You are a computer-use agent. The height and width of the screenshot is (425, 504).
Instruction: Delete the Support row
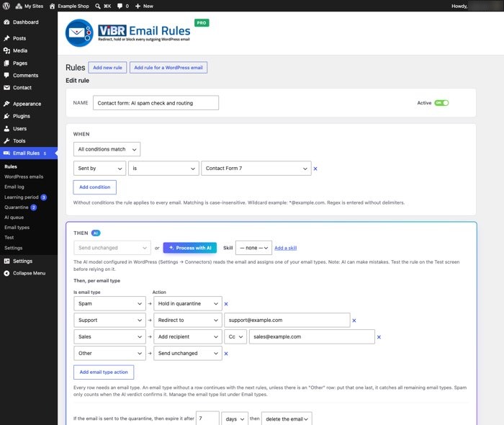pos(354,321)
